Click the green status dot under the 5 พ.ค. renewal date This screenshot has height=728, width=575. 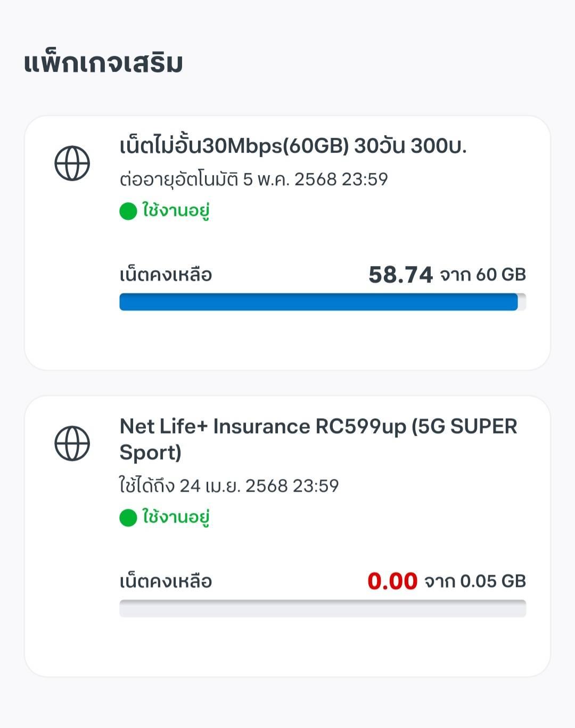click(128, 211)
